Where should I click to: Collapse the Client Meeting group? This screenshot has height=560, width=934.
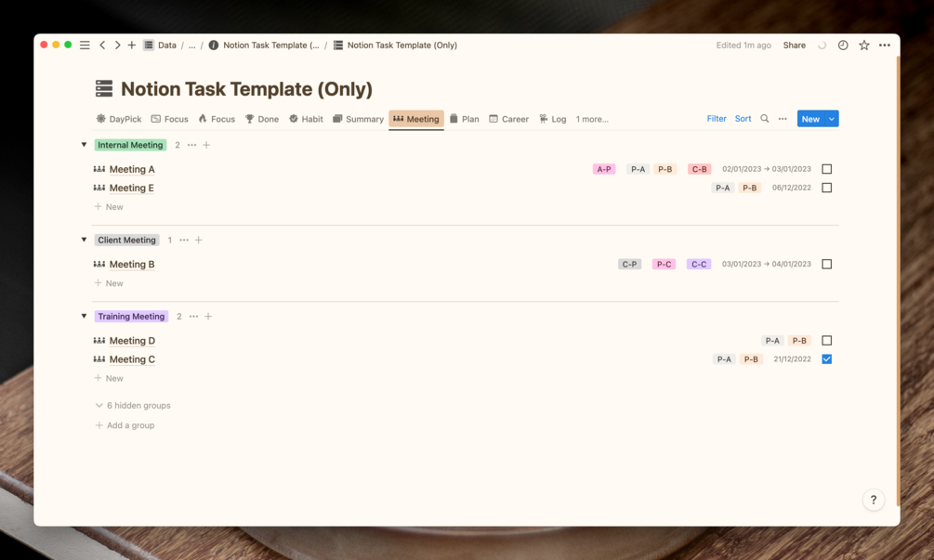(x=84, y=240)
